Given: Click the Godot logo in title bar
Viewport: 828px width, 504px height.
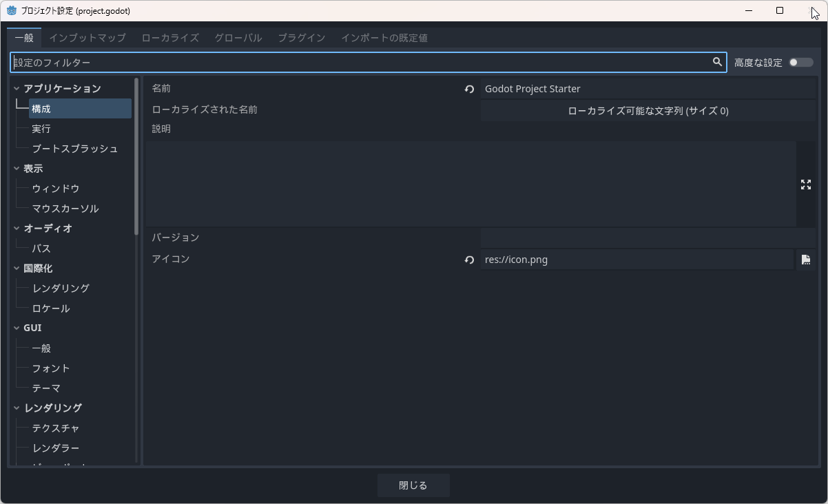Looking at the screenshot, I should coord(12,10).
